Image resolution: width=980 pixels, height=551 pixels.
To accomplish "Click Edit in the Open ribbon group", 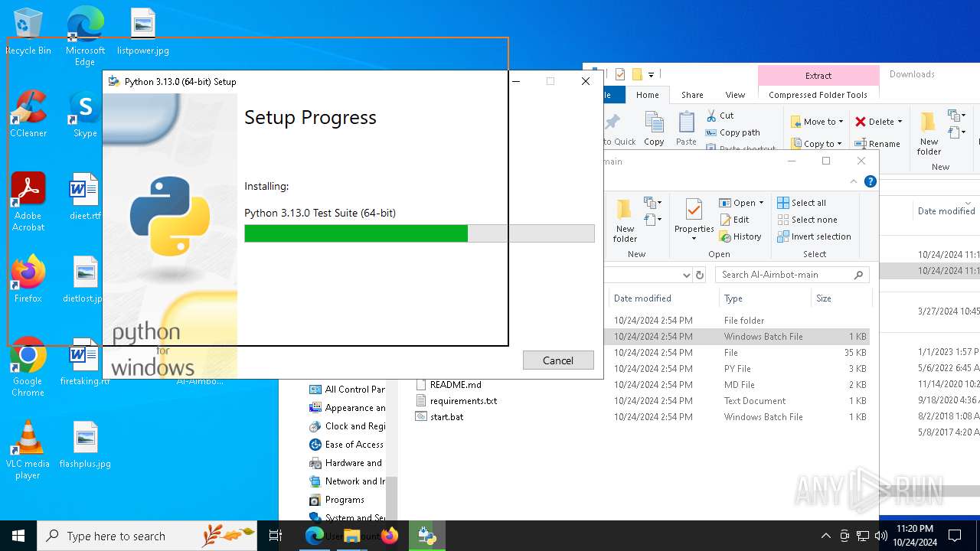I will (x=734, y=220).
